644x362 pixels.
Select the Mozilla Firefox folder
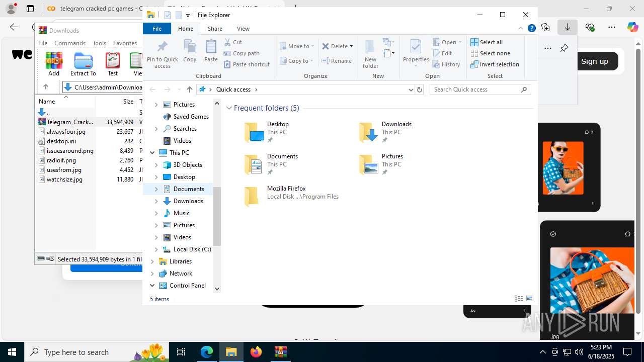pos(292,197)
